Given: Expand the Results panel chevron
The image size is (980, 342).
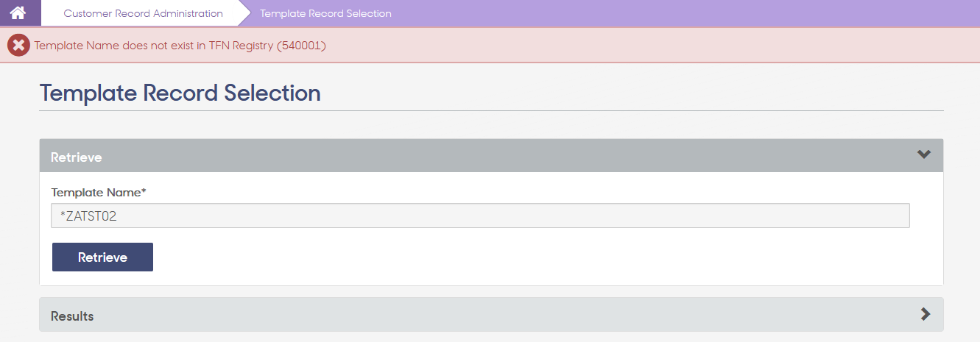Looking at the screenshot, I should [926, 314].
